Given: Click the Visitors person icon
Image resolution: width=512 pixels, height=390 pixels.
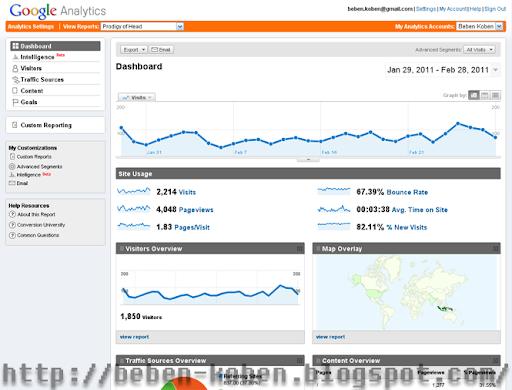Looking at the screenshot, I should point(15,68).
